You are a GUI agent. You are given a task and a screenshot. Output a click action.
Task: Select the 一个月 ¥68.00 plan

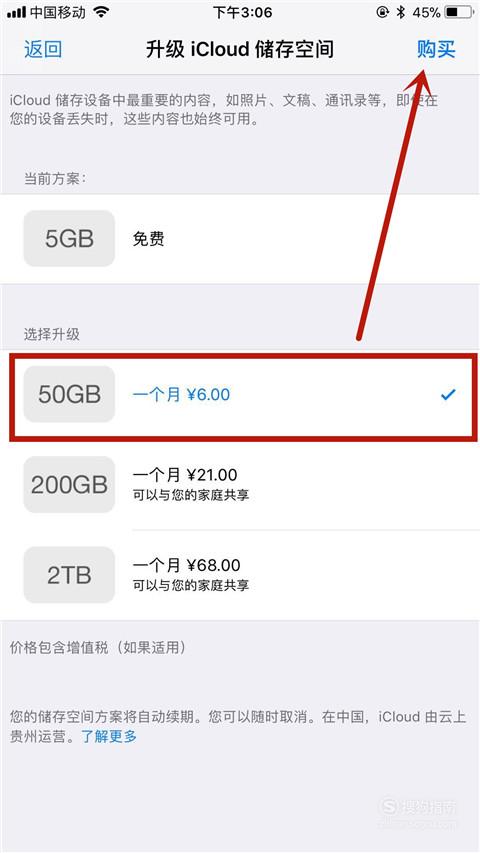pos(240,574)
